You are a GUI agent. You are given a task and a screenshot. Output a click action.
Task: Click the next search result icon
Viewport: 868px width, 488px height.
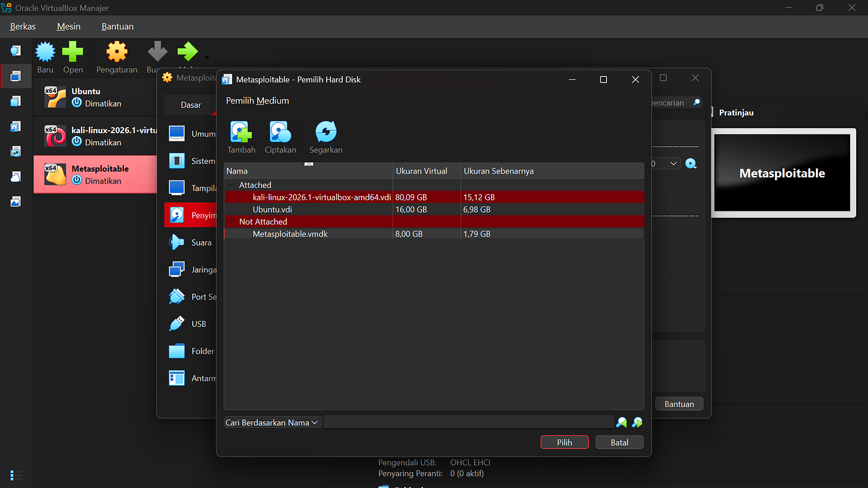click(x=637, y=422)
